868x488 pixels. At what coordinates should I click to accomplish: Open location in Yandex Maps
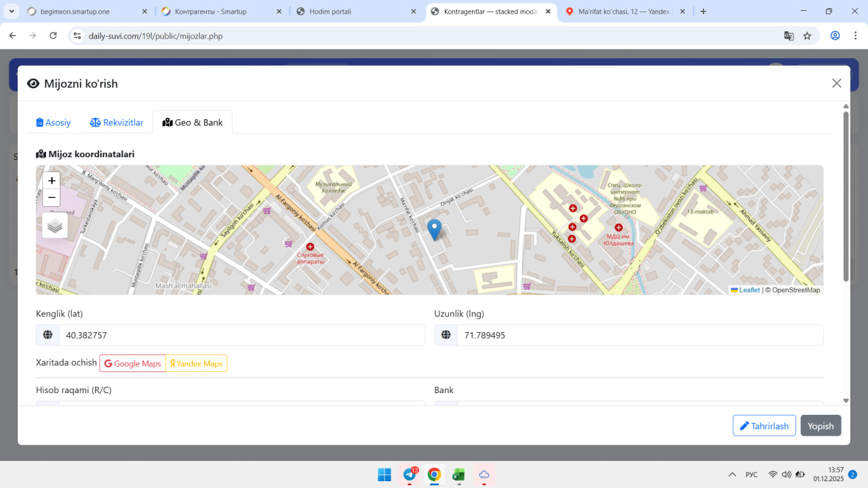pyautogui.click(x=197, y=364)
